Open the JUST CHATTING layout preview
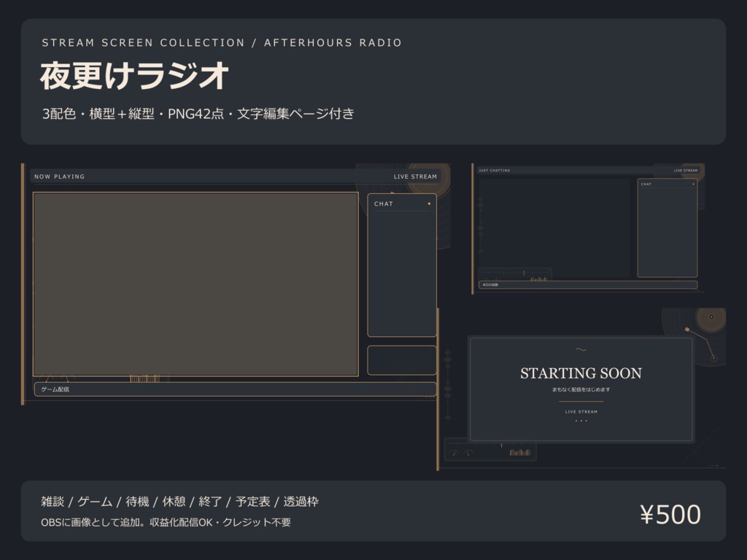The height and width of the screenshot is (560, 747). click(x=589, y=228)
